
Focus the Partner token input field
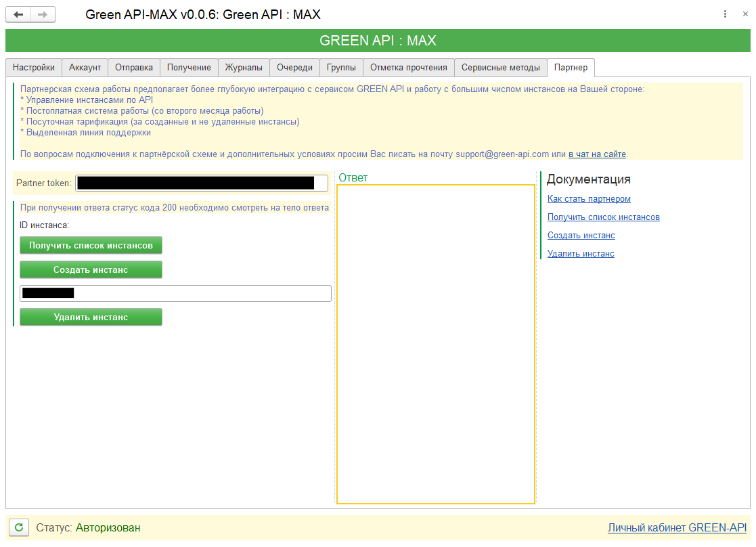(202, 183)
